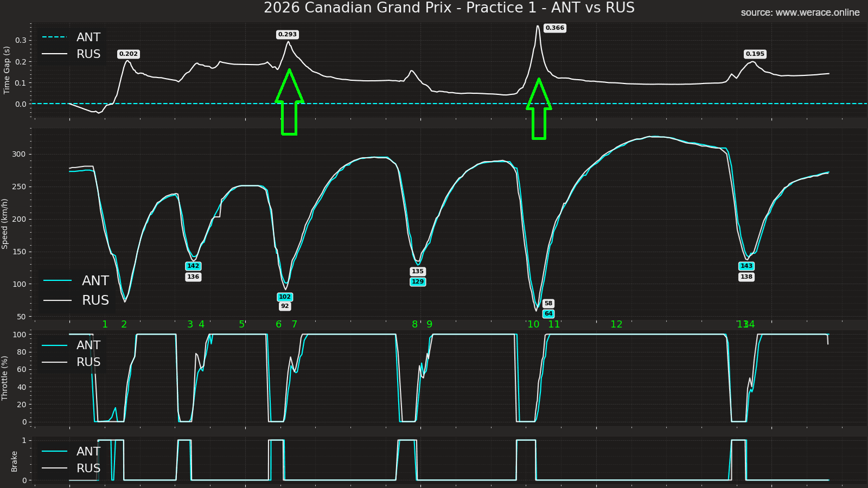This screenshot has width=868, height=488.
Task: Click the green turn 5 marker
Action: (x=242, y=324)
